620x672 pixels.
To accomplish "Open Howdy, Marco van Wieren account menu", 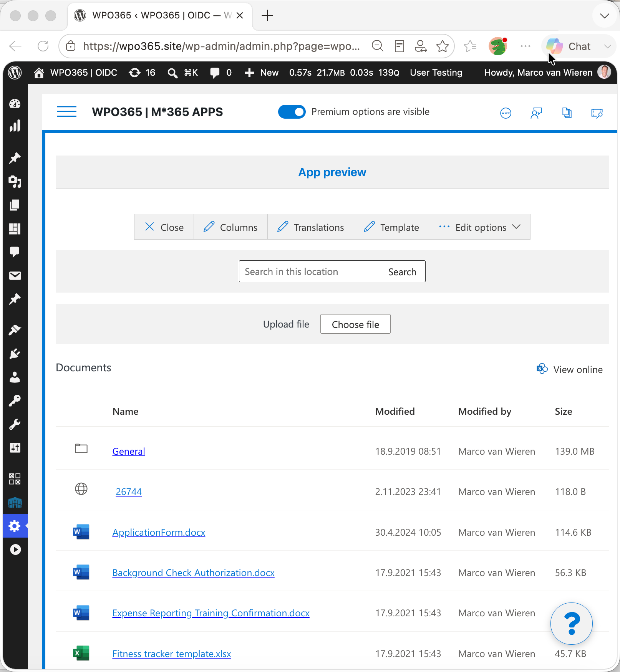I will [547, 73].
